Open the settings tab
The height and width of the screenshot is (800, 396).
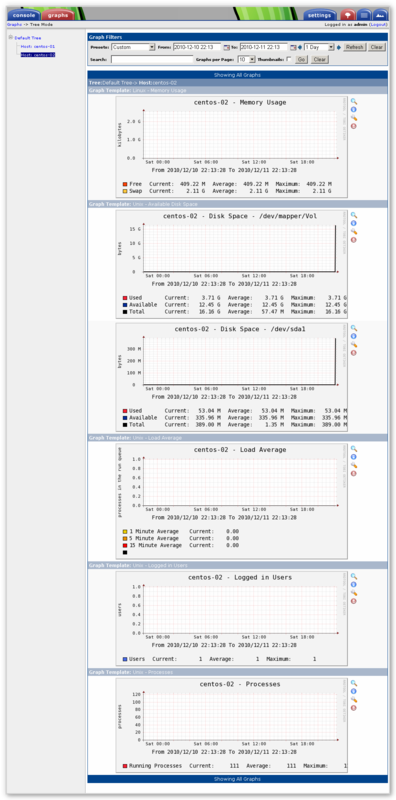(320, 15)
